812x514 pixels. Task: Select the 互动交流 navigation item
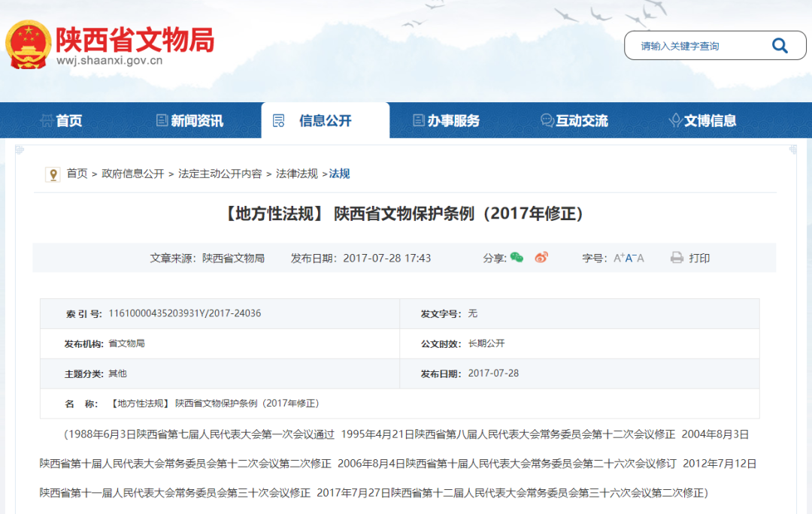coord(575,120)
